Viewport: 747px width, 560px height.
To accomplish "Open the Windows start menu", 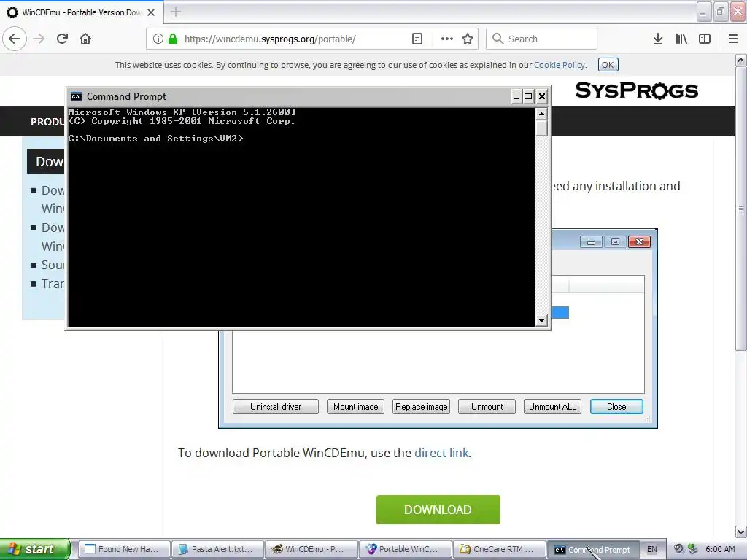I will [35, 549].
